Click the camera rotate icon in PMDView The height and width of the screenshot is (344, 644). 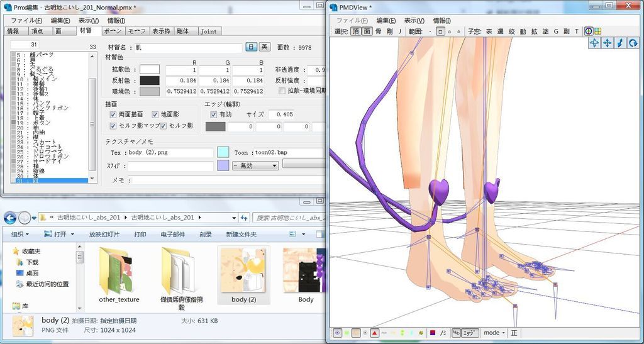(633, 43)
